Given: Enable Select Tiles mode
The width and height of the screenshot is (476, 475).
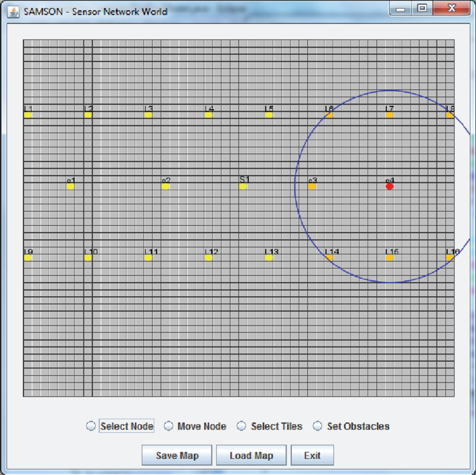Looking at the screenshot, I should pyautogui.click(x=241, y=426).
